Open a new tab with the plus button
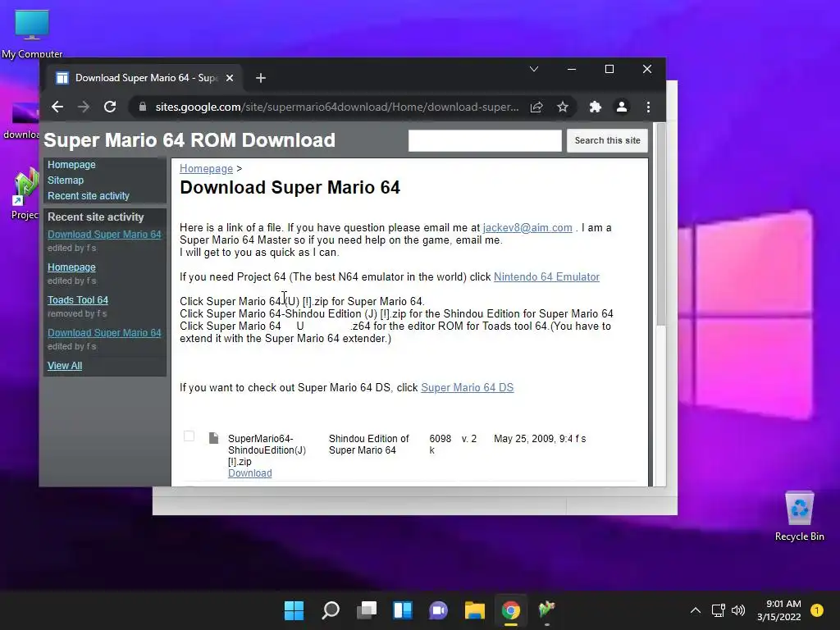This screenshot has width=840, height=630. (x=260, y=78)
